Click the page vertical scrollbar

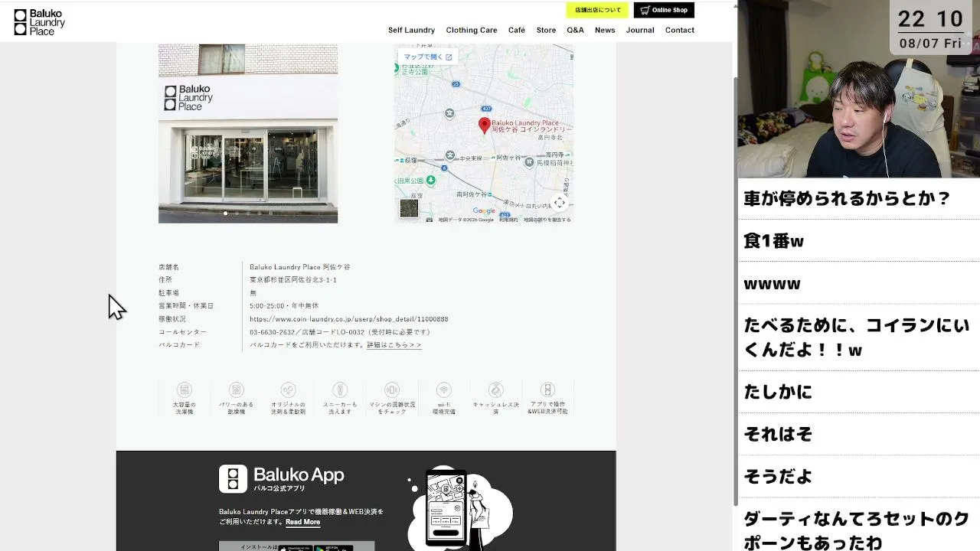pyautogui.click(x=735, y=291)
